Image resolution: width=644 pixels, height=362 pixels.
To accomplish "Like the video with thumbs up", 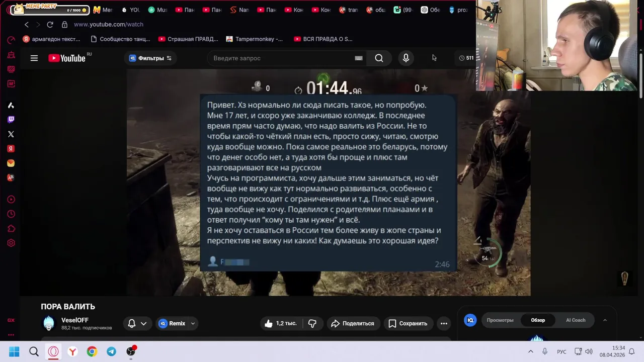I will click(280, 323).
